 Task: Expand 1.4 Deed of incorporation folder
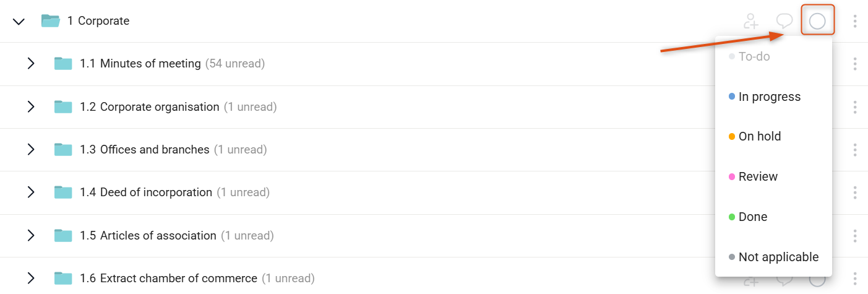(x=31, y=192)
